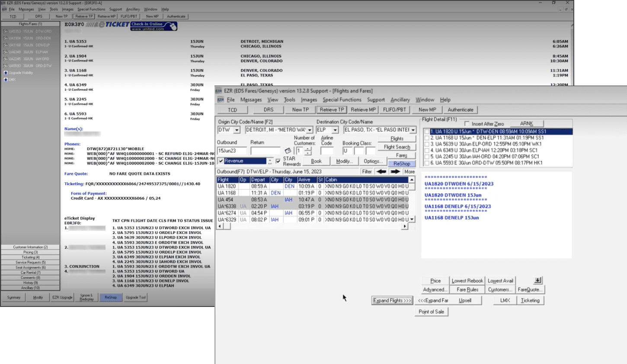Open the Seat Assignments (6) panel tab
The image size is (627, 364).
pyautogui.click(x=30, y=268)
